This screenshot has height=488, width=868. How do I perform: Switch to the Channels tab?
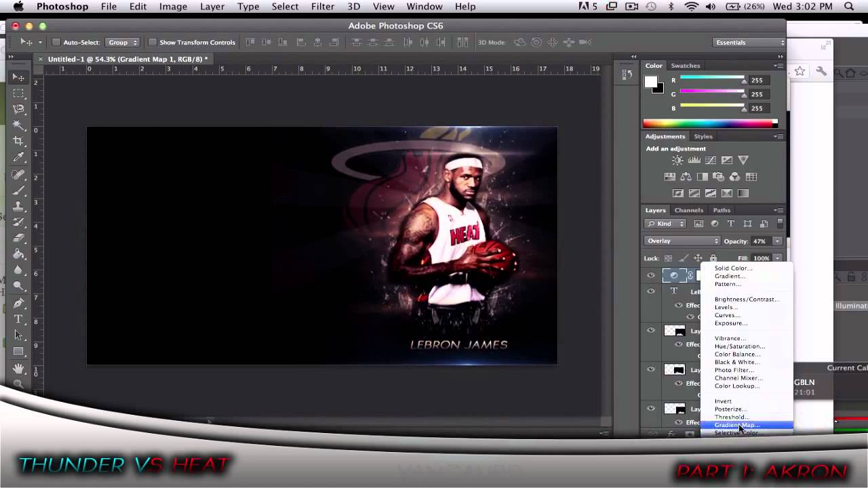click(688, 210)
